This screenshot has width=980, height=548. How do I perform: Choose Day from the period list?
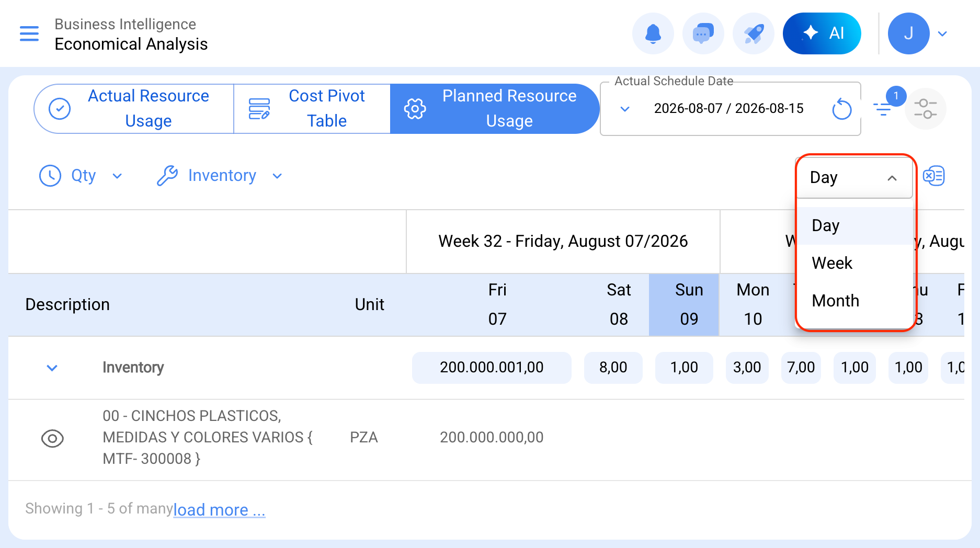(854, 225)
